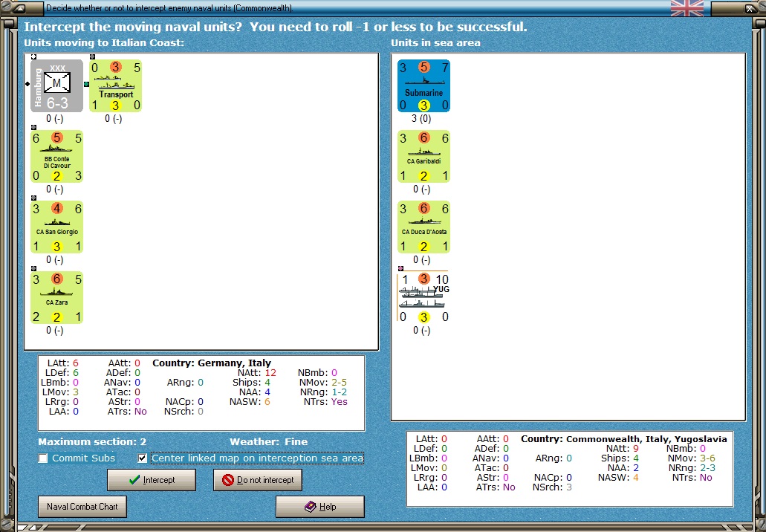Enable the Commit Subs checkbox
The height and width of the screenshot is (532, 766).
[x=44, y=458]
